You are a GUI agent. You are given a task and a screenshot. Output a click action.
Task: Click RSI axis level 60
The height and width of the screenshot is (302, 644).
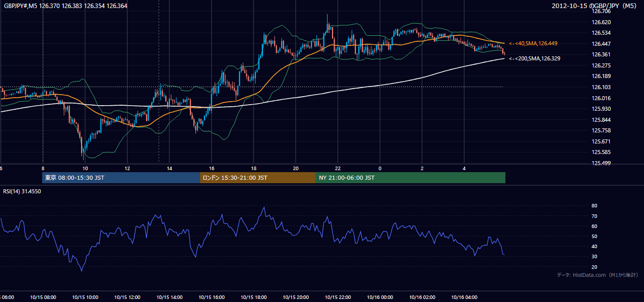[595, 226]
